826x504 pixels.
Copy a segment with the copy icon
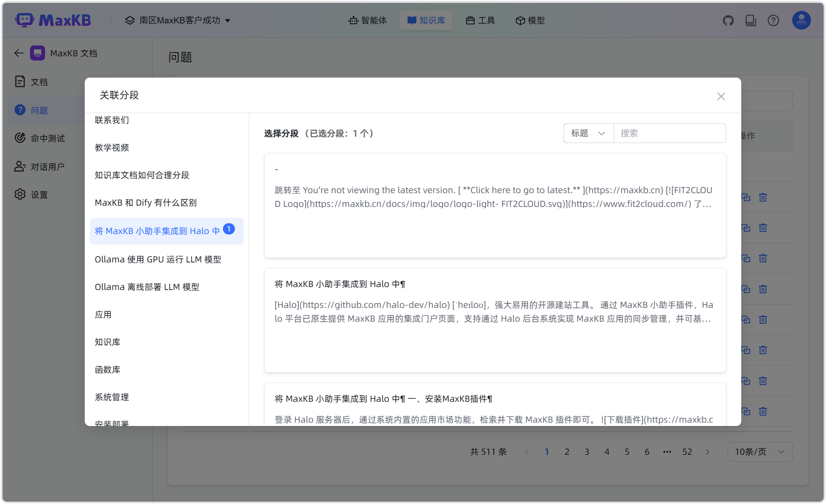pyautogui.click(x=746, y=197)
